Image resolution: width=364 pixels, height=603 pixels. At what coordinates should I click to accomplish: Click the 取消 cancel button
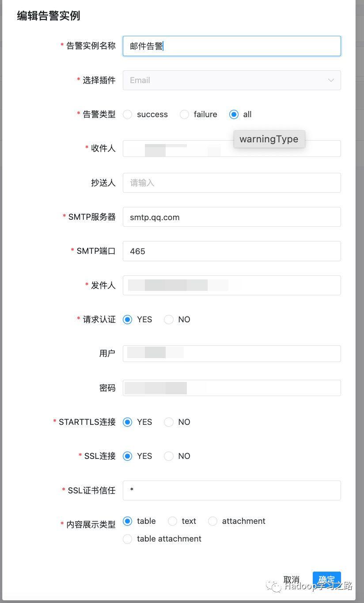292,580
